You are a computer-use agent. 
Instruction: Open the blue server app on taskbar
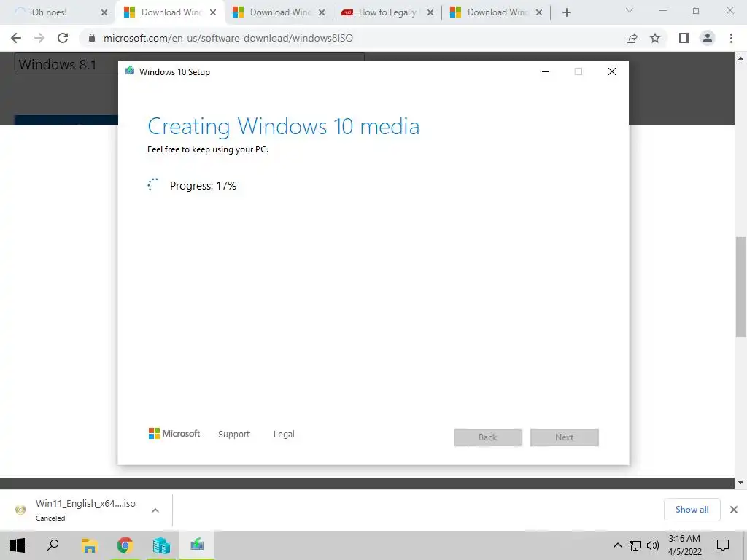point(161,545)
